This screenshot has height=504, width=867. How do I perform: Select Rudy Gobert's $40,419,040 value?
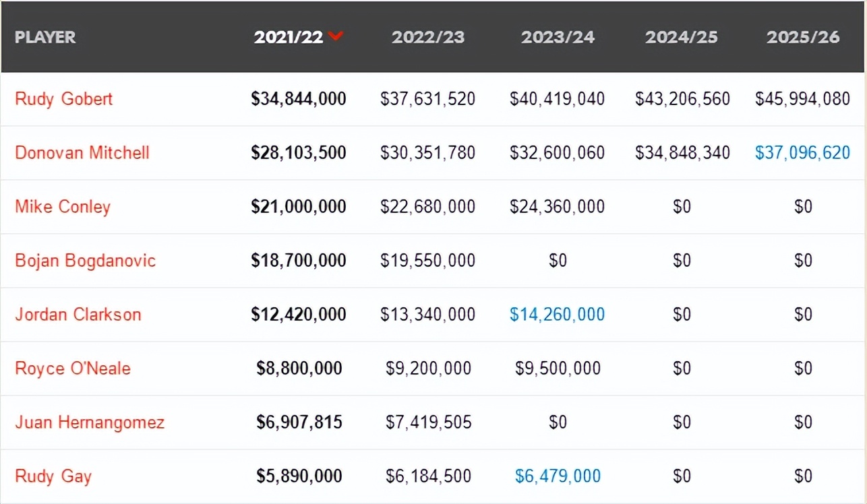click(558, 99)
